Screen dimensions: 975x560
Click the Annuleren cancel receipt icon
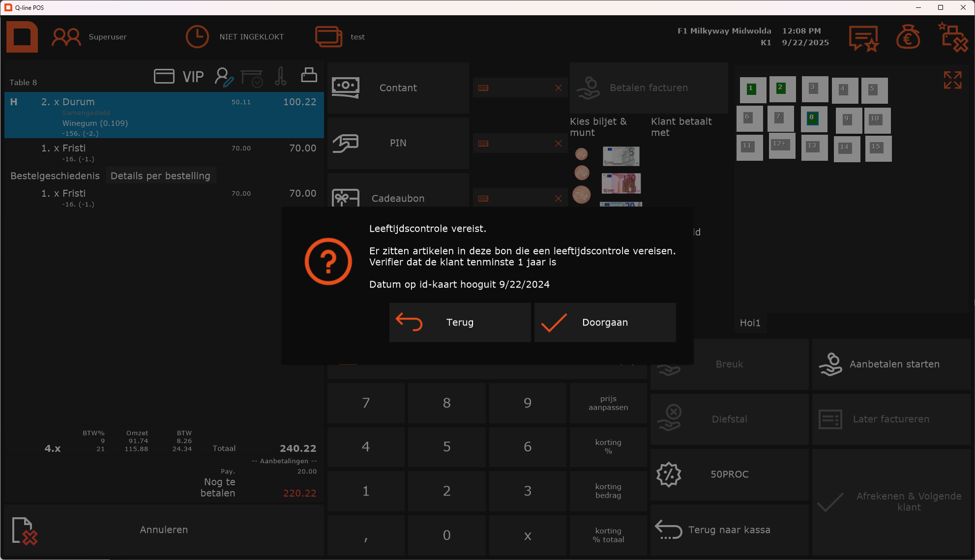(25, 531)
